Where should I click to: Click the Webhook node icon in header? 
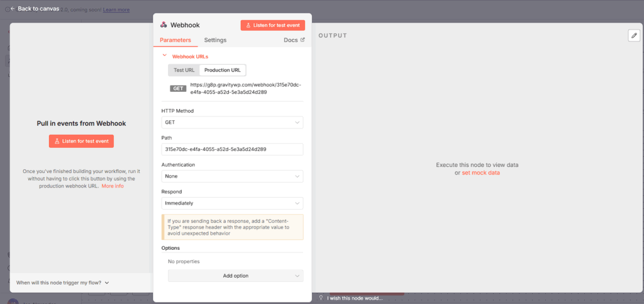[164, 25]
